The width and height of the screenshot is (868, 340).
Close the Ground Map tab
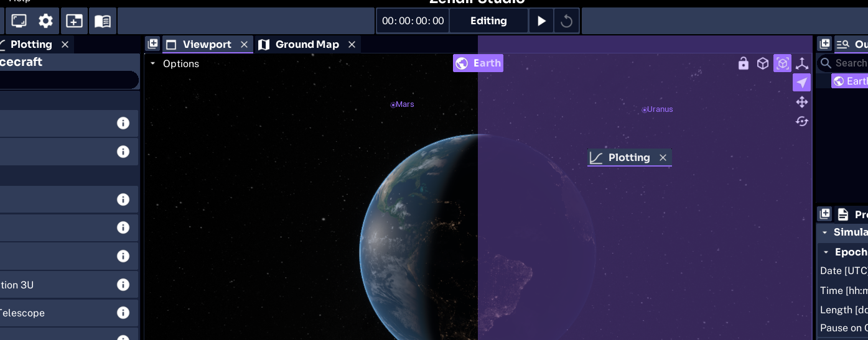pyautogui.click(x=352, y=45)
